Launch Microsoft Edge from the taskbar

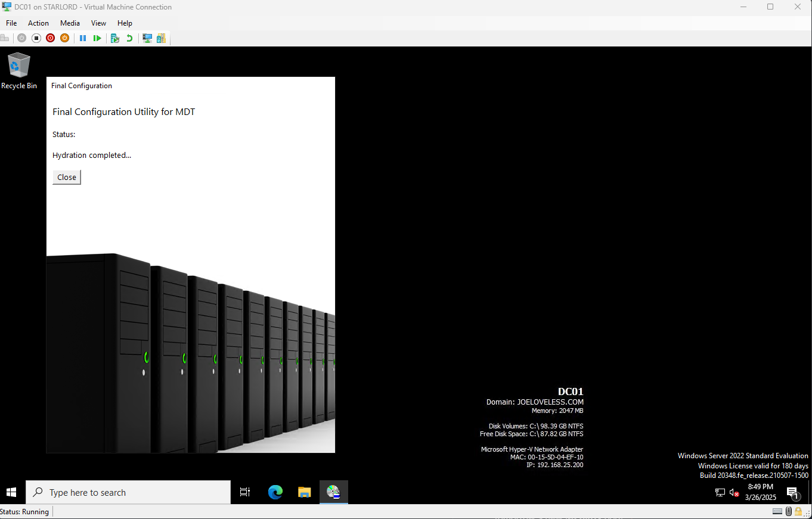point(275,493)
